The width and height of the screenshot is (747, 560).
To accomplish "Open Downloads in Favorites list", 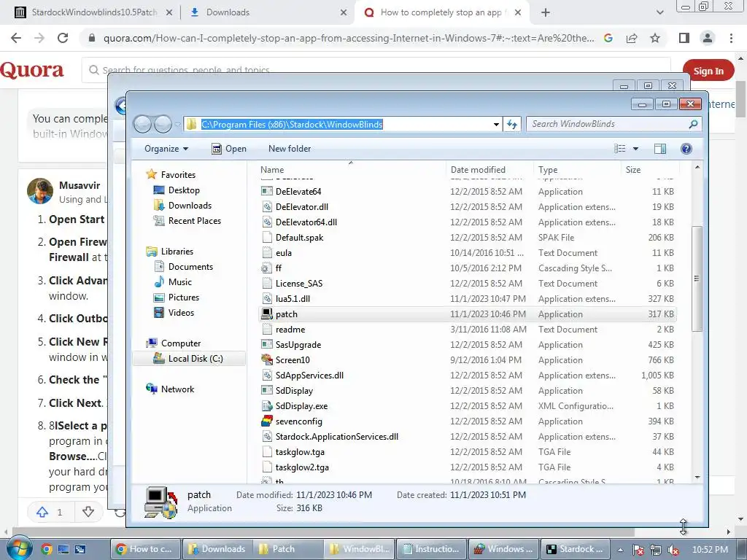I will click(189, 205).
